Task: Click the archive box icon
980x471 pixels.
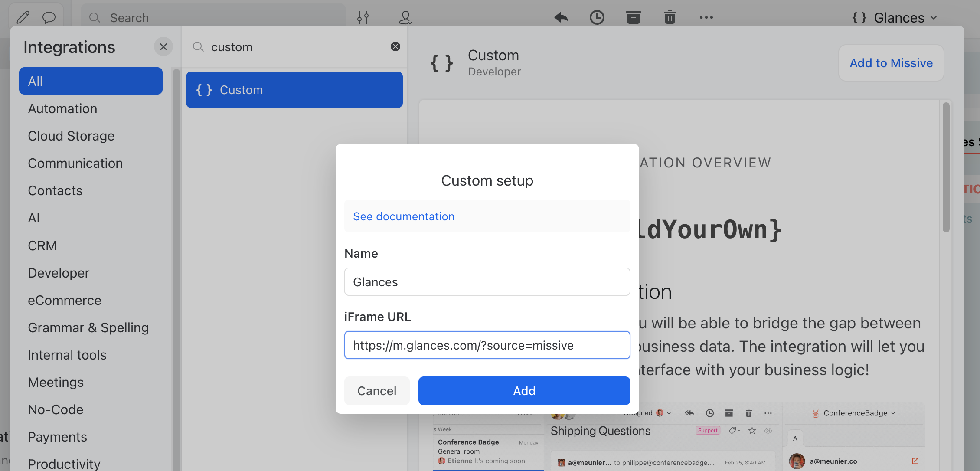Action: (x=634, y=17)
